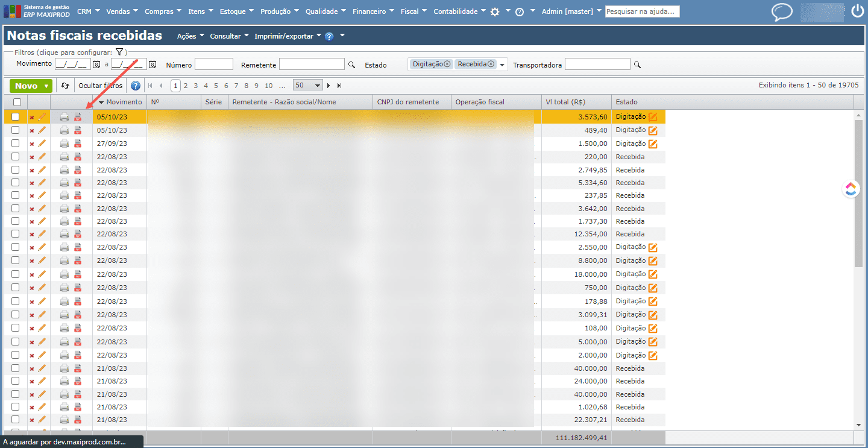868x448 pixels.
Task: Check the row with total 8.800,00
Action: pos(16,260)
